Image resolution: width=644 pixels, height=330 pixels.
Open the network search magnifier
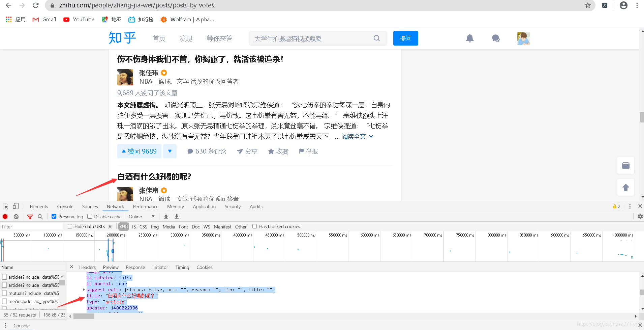[x=40, y=217]
